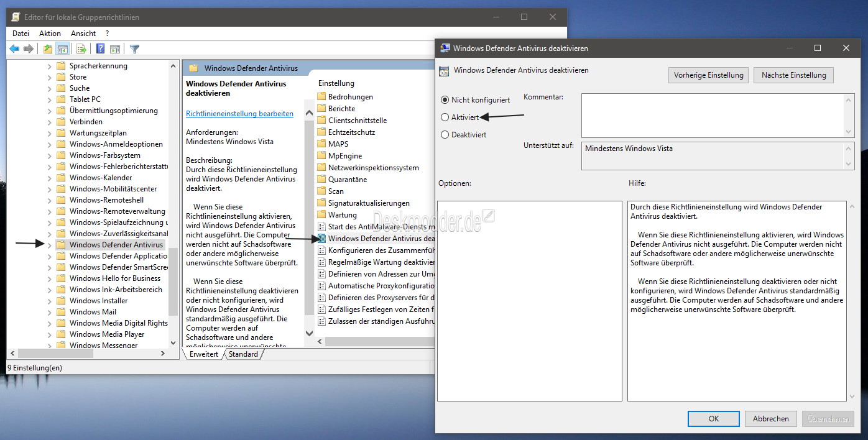Screen dimensions: 868x440
Task: Select the Nicht konfiguriert radio button
Action: click(x=445, y=99)
